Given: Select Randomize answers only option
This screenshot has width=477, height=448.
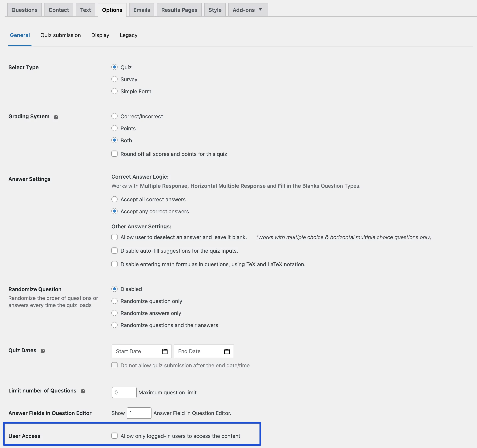Looking at the screenshot, I should (114, 313).
